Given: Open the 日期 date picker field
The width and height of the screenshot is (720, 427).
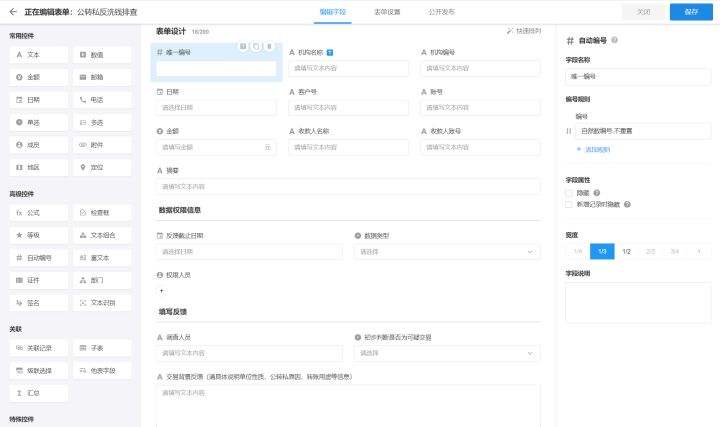Looking at the screenshot, I should click(216, 107).
